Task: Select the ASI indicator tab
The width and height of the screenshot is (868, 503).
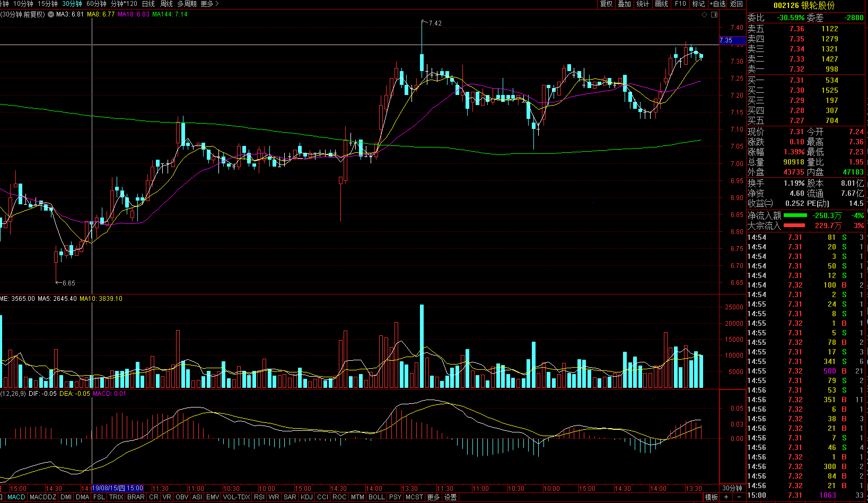Action: (x=197, y=497)
